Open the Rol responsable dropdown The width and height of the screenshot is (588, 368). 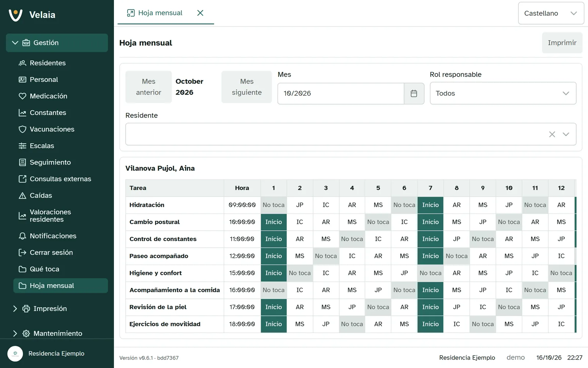[x=503, y=93]
